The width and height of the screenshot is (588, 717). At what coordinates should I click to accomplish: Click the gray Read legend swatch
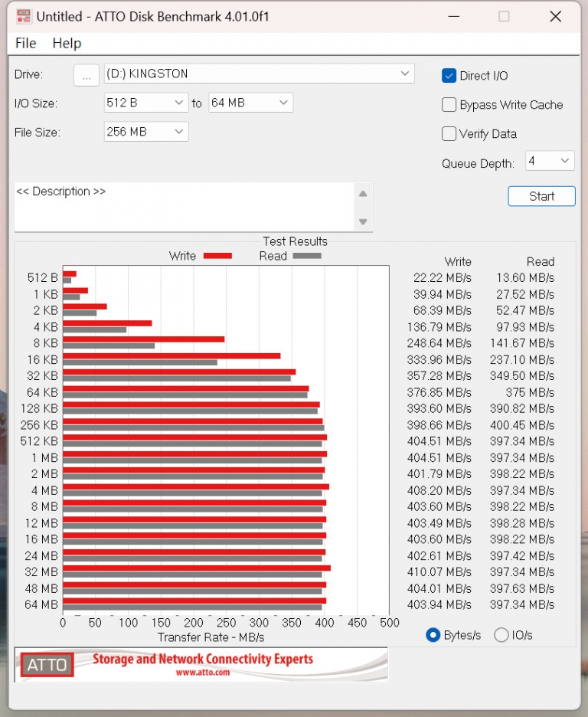tap(307, 256)
